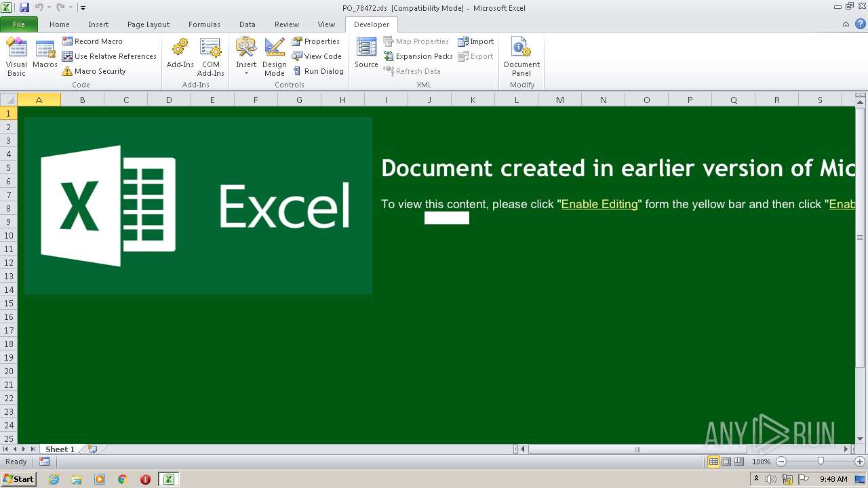Select the Sheet 1 tab

click(x=60, y=449)
